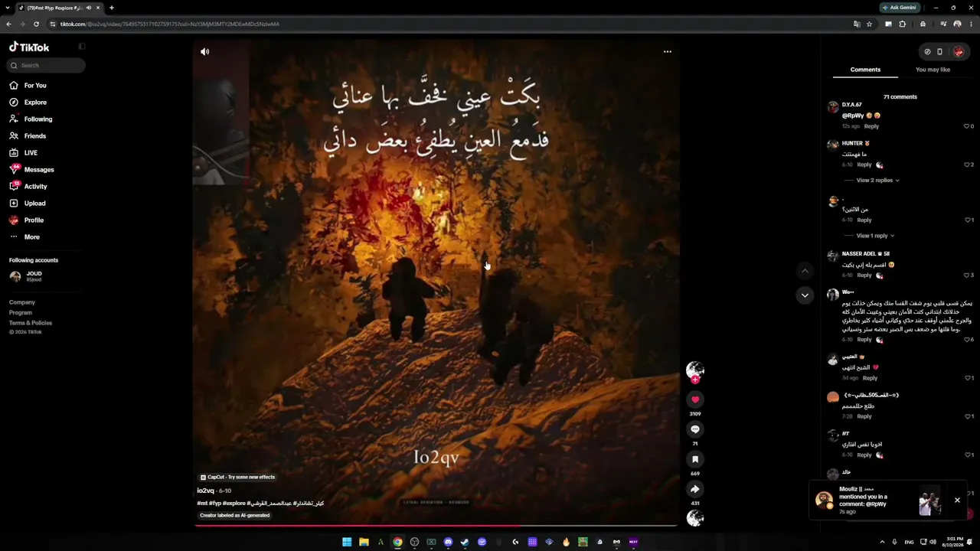This screenshot has height=551, width=980.
Task: Reload the page in Chrome
Action: (36, 24)
